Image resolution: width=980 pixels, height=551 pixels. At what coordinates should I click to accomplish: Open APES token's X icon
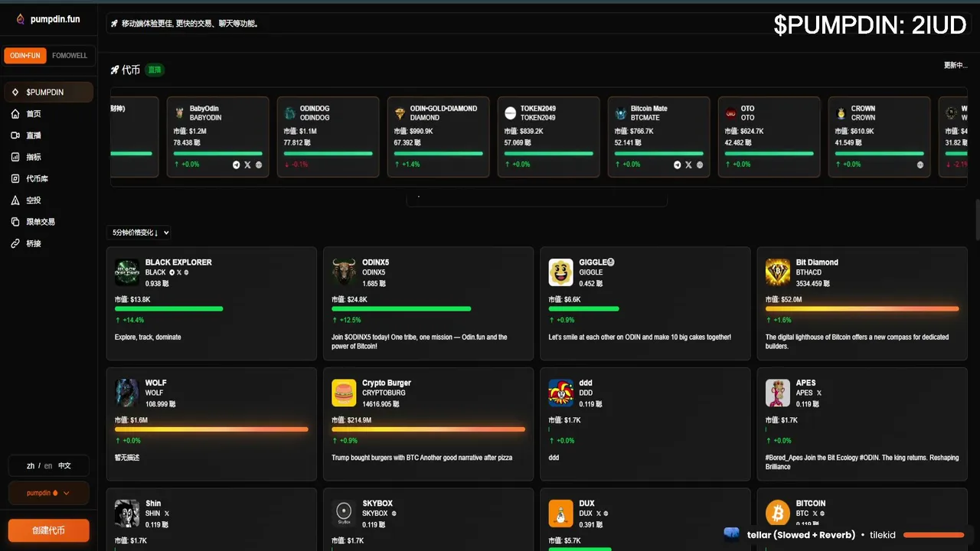tap(819, 393)
